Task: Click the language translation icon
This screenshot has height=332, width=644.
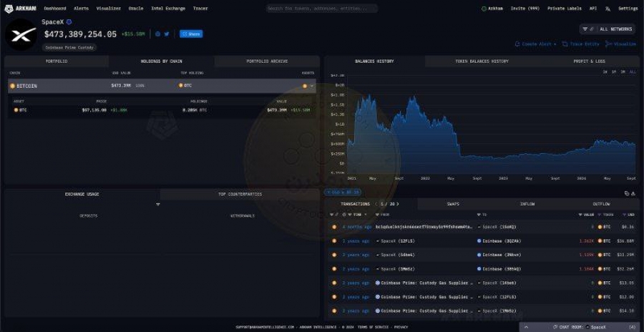Action: tap(608, 8)
